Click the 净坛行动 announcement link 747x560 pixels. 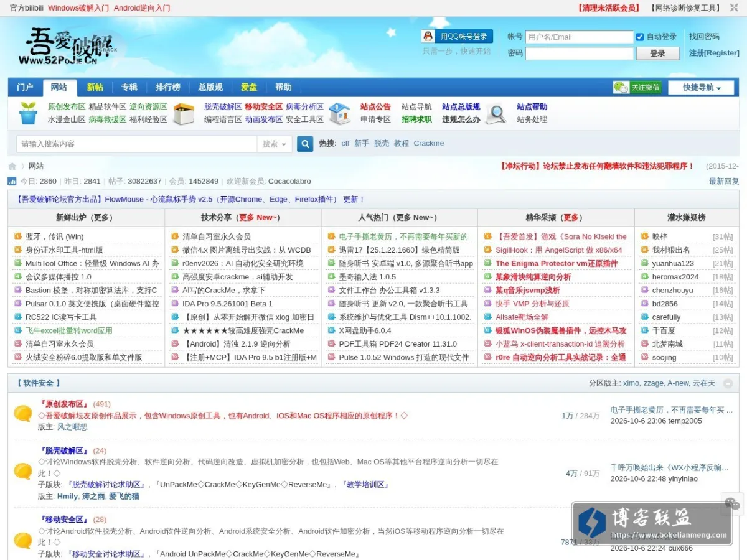596,166
